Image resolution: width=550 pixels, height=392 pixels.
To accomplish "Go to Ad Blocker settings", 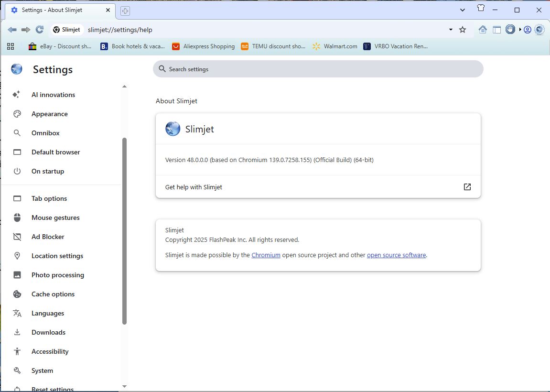I will (48, 237).
